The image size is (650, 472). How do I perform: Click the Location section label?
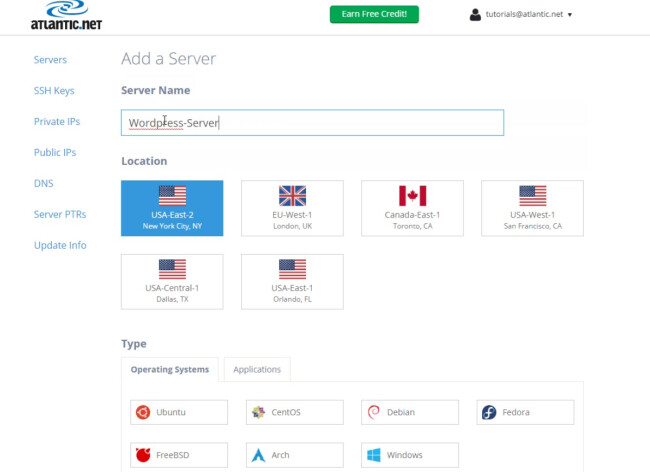click(x=144, y=161)
